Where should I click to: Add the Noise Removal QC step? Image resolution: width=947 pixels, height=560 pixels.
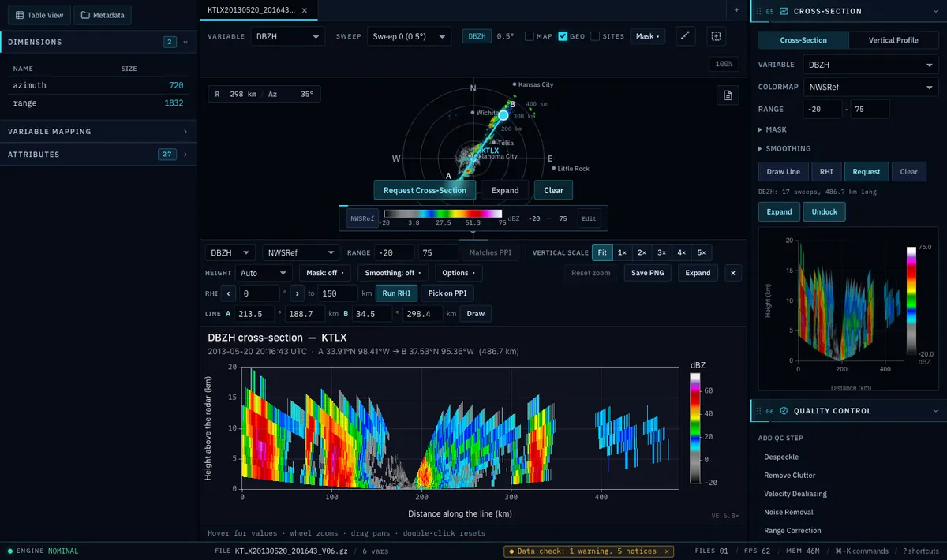(789, 512)
